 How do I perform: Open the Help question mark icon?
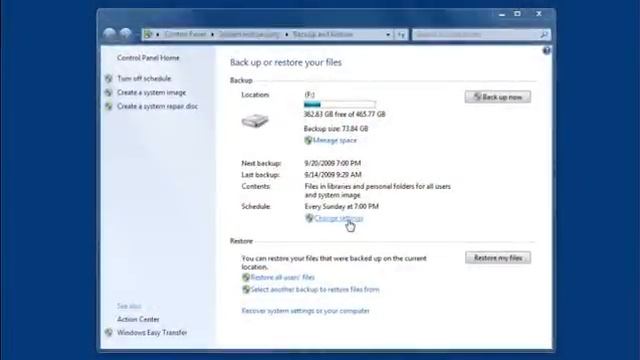547,51
